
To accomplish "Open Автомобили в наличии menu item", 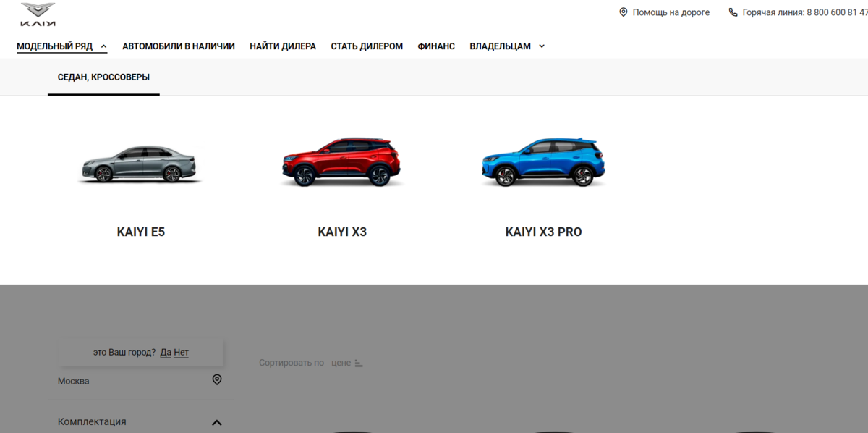I will coord(179,46).
